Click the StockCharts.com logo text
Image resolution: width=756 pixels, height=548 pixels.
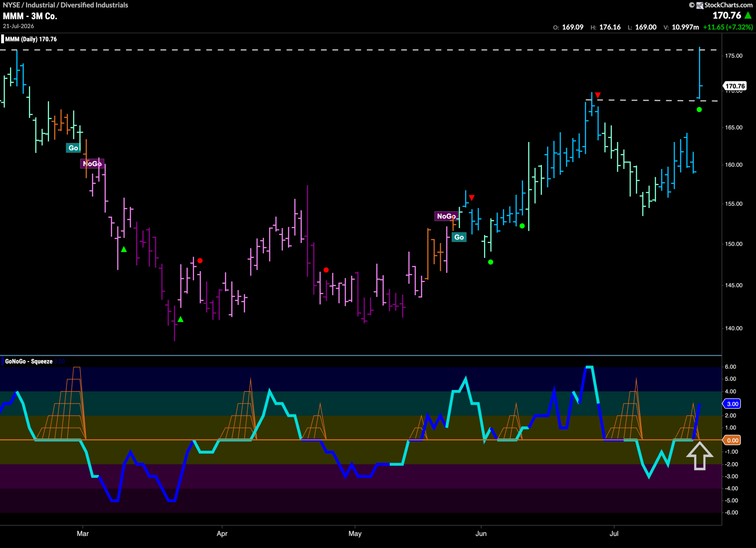point(728,5)
